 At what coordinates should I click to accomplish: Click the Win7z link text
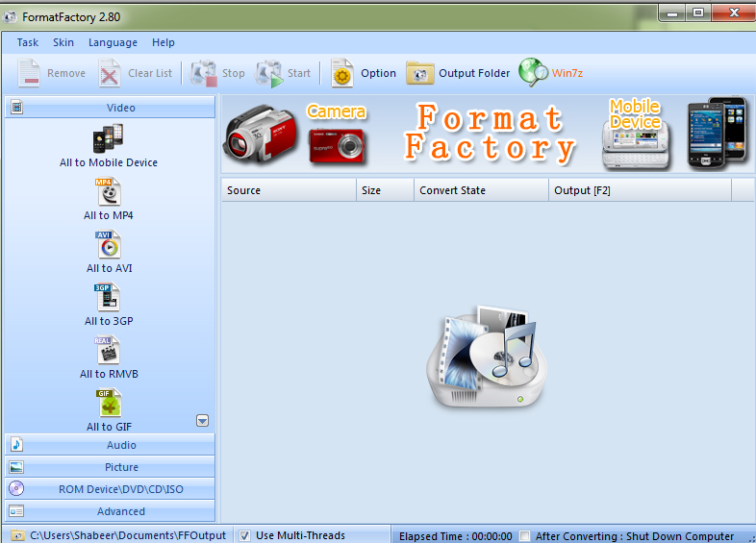click(x=567, y=73)
